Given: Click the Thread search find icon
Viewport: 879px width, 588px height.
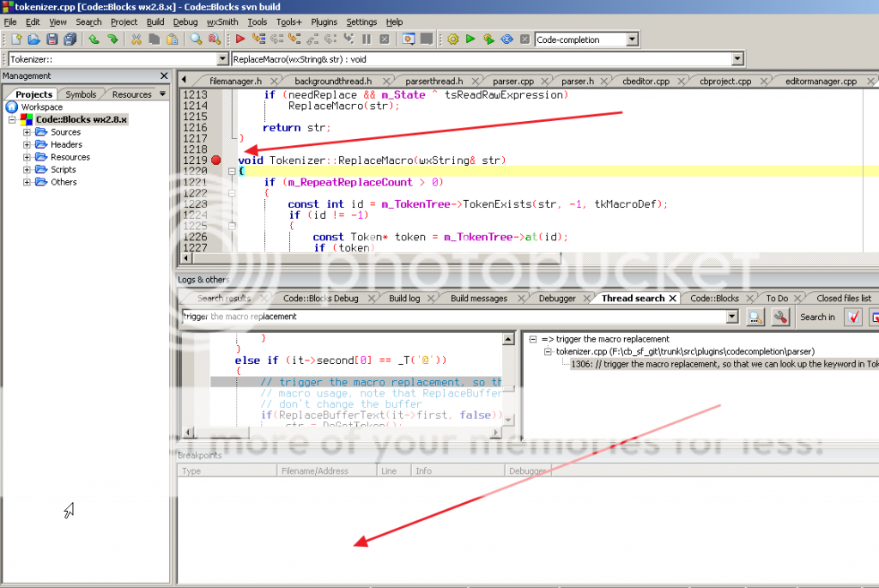Looking at the screenshot, I should (x=755, y=318).
